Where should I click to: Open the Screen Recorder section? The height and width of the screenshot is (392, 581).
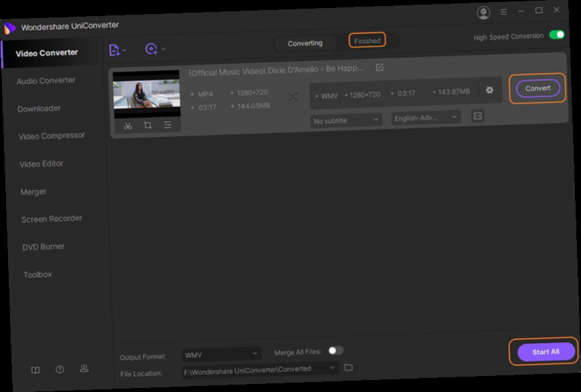52,219
